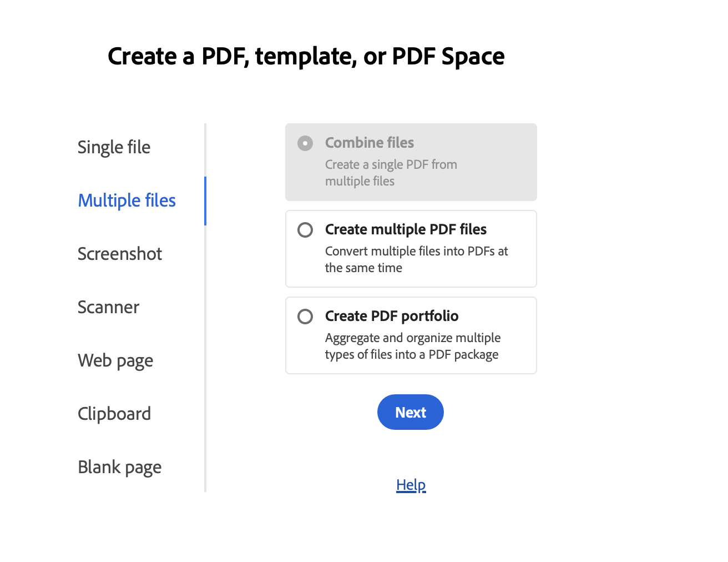Switch to the Screenshot source option

pyautogui.click(x=120, y=254)
